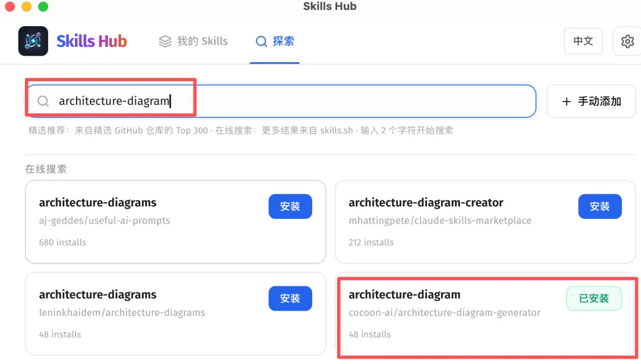Select the 探索 tab
The image size is (641, 364).
pyautogui.click(x=274, y=41)
